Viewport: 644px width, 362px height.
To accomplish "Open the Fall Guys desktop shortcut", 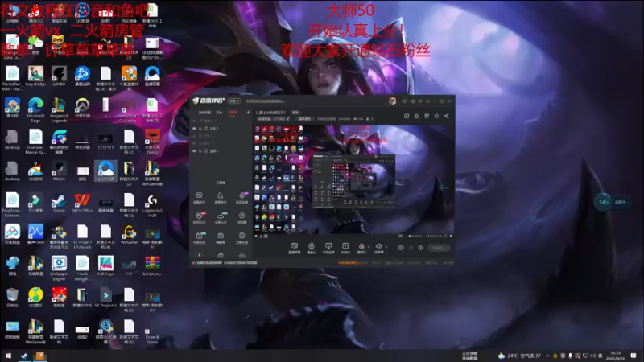I will (105, 265).
